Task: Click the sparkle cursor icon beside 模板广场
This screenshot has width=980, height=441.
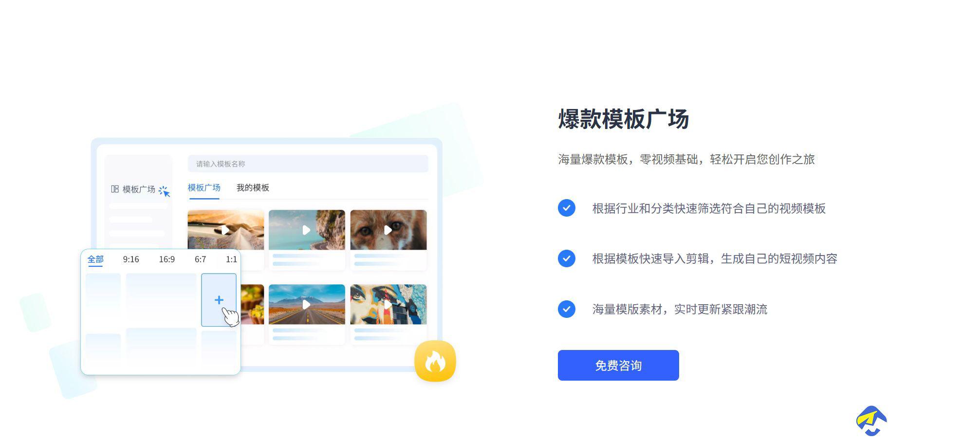Action: (164, 191)
